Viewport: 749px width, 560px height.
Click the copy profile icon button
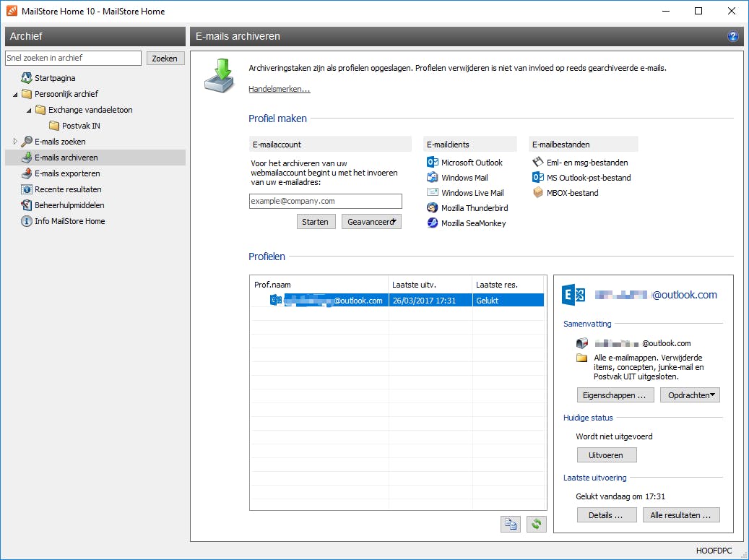coord(510,524)
